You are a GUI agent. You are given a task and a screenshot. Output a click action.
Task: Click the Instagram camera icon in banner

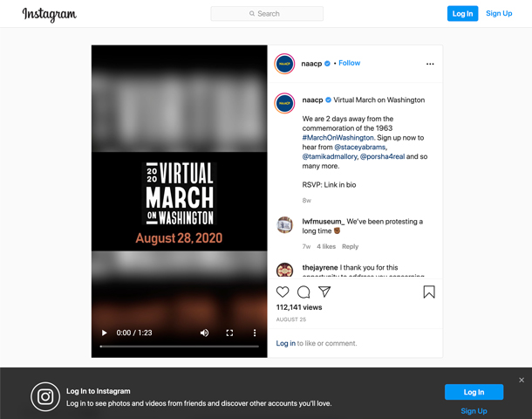[45, 396]
